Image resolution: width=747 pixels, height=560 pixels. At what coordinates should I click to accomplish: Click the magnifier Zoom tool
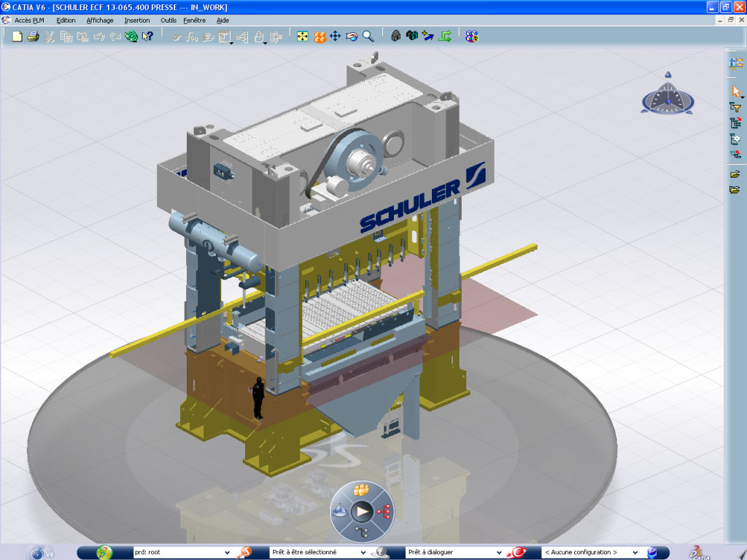[368, 36]
